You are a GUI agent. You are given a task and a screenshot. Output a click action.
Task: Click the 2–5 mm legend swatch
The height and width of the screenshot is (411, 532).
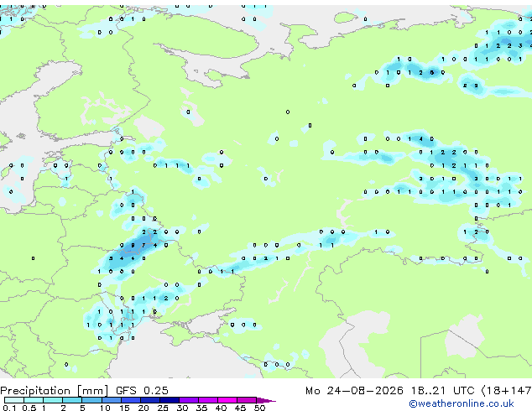point(72,400)
